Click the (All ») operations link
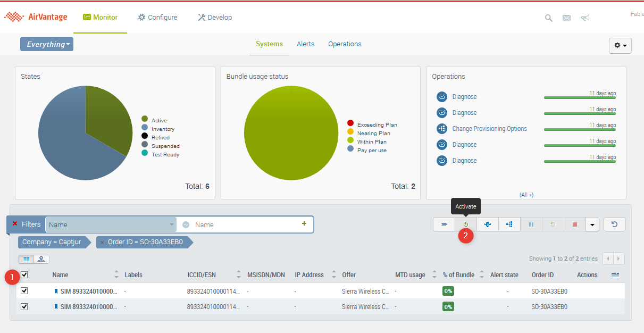Screen dimensions: 644x333 526,195
